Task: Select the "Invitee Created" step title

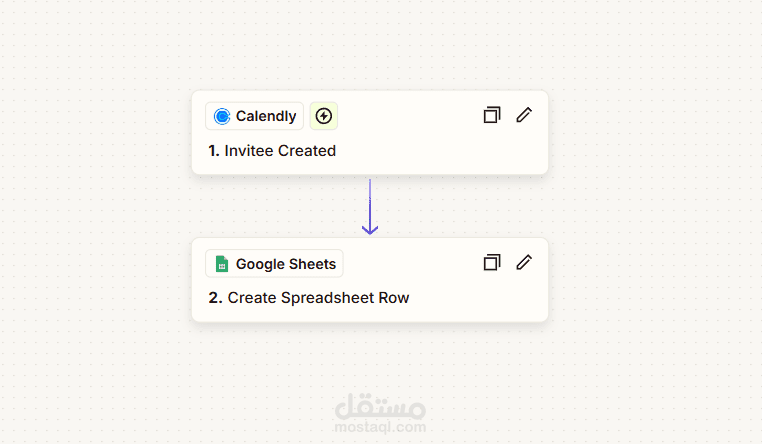Action: point(280,151)
